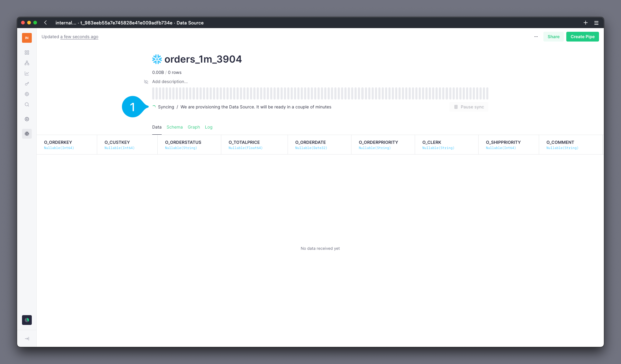The image size is (621, 364).
Task: Open 'a few seconds ago' updated link
Action: click(x=79, y=37)
